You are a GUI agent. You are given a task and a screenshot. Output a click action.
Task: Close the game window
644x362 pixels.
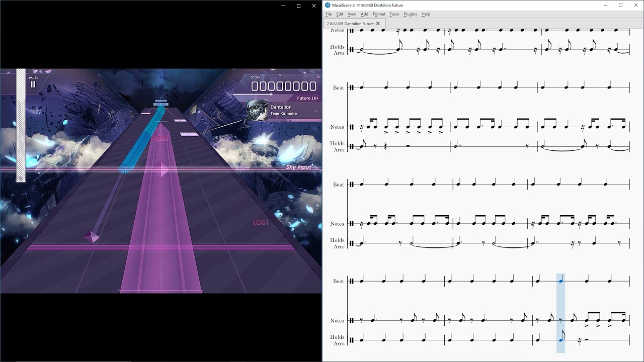point(313,6)
